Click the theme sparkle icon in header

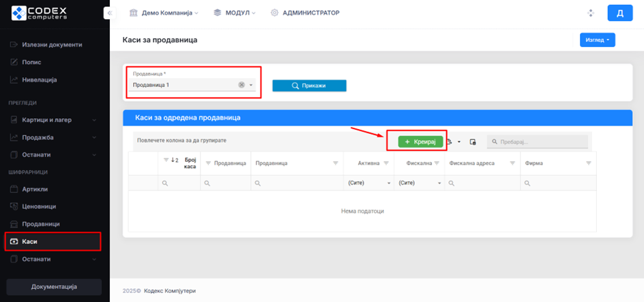(590, 13)
